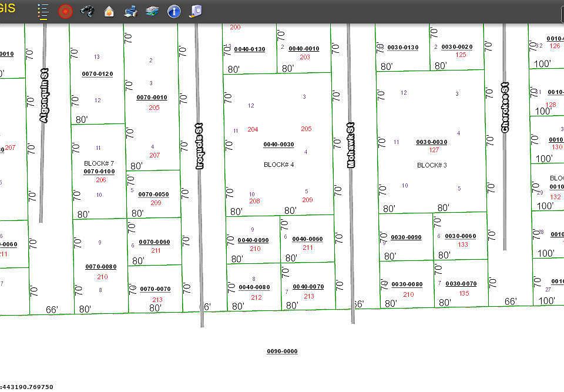Click parcel ID 0070-0120

point(98,74)
